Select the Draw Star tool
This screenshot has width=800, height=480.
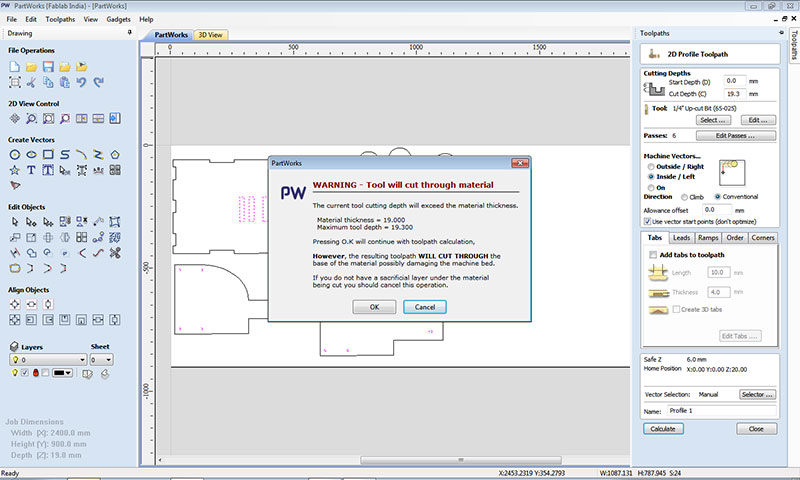[15, 170]
